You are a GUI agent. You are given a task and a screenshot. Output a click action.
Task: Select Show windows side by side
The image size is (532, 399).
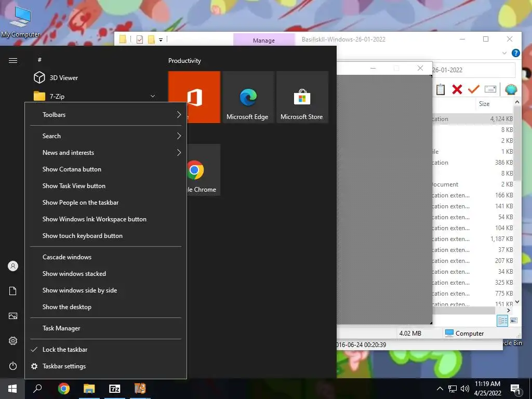click(106, 290)
